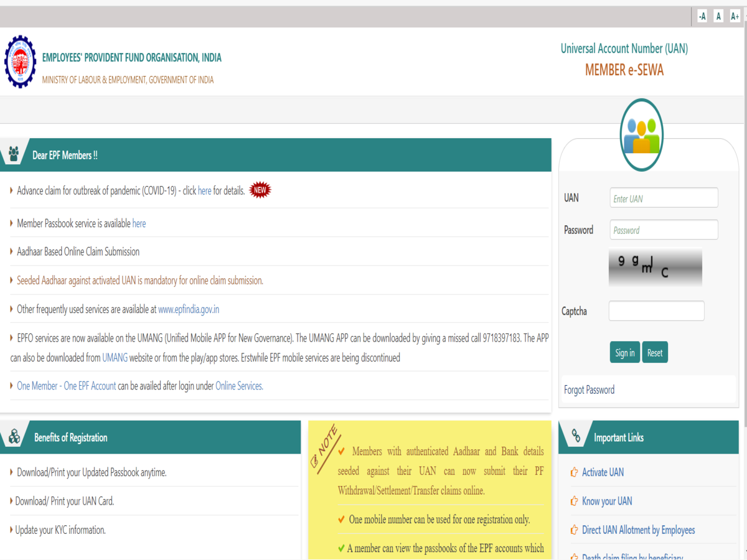Click the chain link icon beside Important Links
Screen dimensions: 747x560
click(x=576, y=436)
